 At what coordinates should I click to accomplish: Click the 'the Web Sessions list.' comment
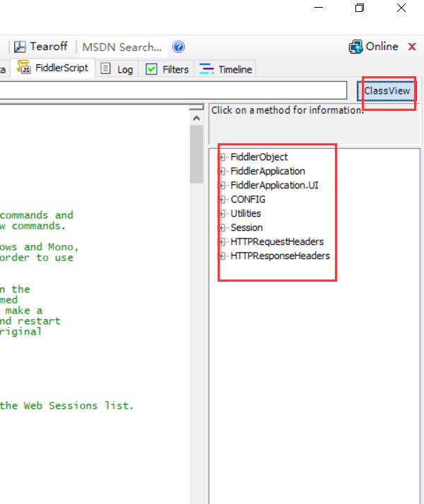click(66, 406)
